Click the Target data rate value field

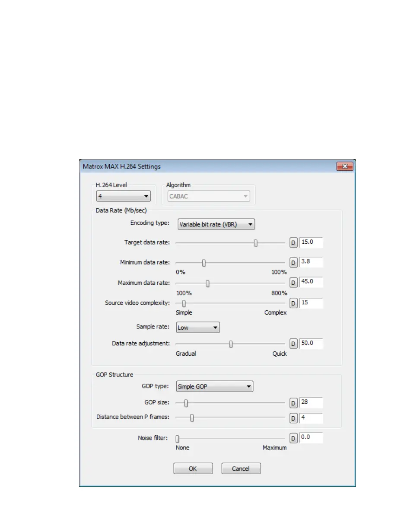311,243
